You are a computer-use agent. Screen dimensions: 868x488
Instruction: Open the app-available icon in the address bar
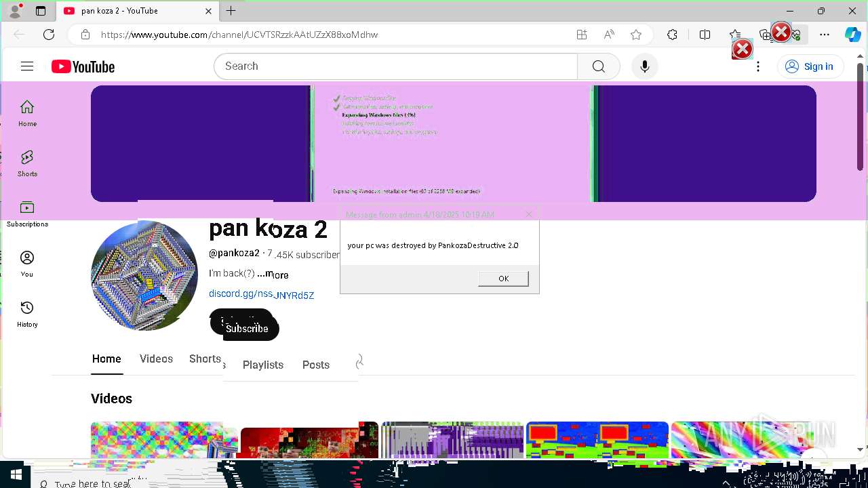581,35
